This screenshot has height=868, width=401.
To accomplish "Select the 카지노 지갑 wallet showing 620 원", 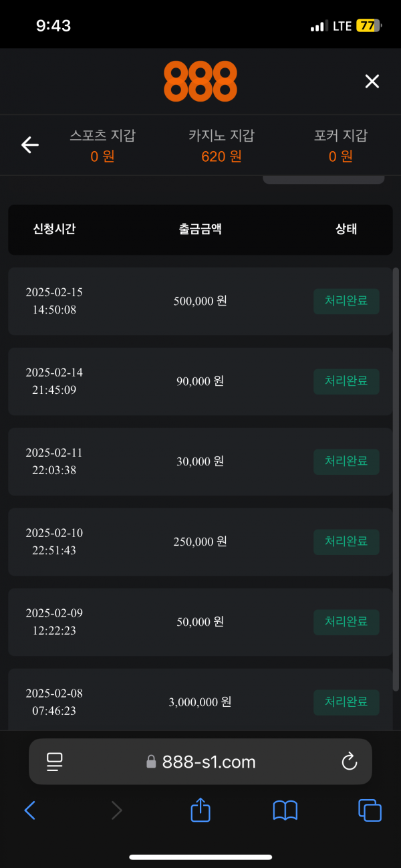I will (221, 146).
